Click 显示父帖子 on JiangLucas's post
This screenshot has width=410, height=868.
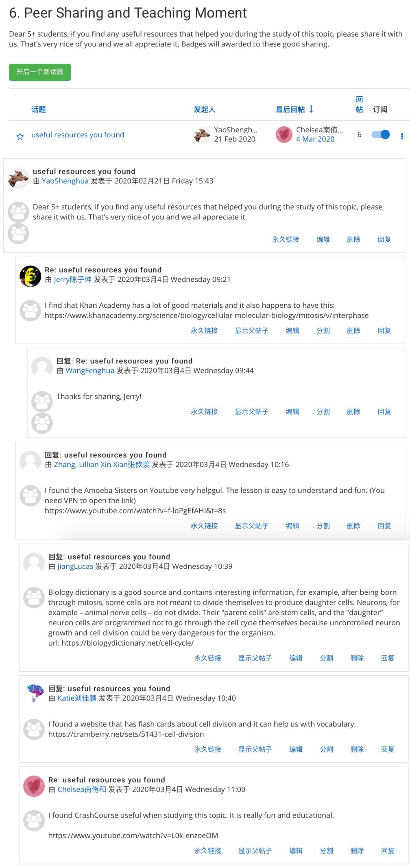coord(255,658)
